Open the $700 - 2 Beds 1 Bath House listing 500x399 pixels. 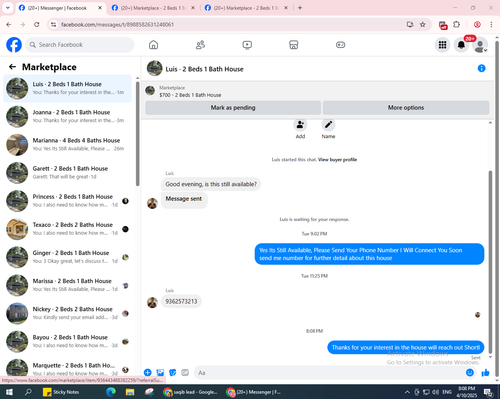coord(190,95)
